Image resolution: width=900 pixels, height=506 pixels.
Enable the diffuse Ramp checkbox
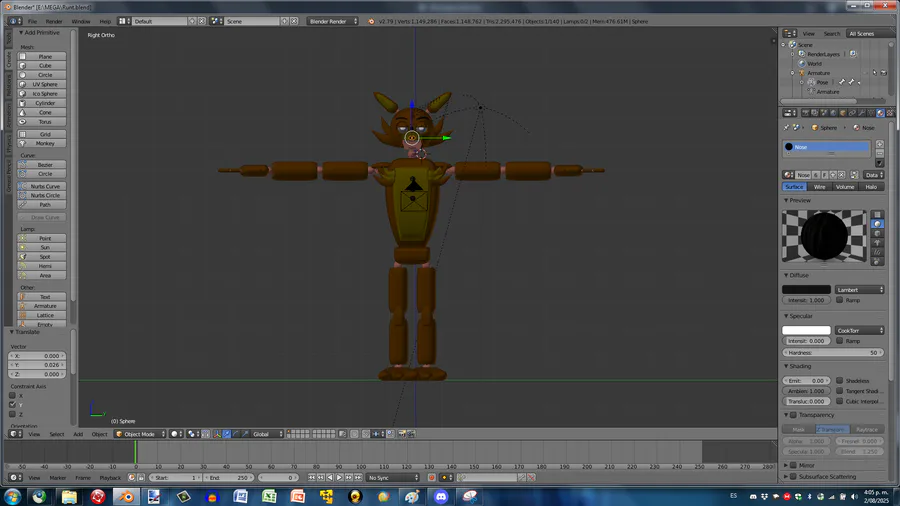(839, 300)
